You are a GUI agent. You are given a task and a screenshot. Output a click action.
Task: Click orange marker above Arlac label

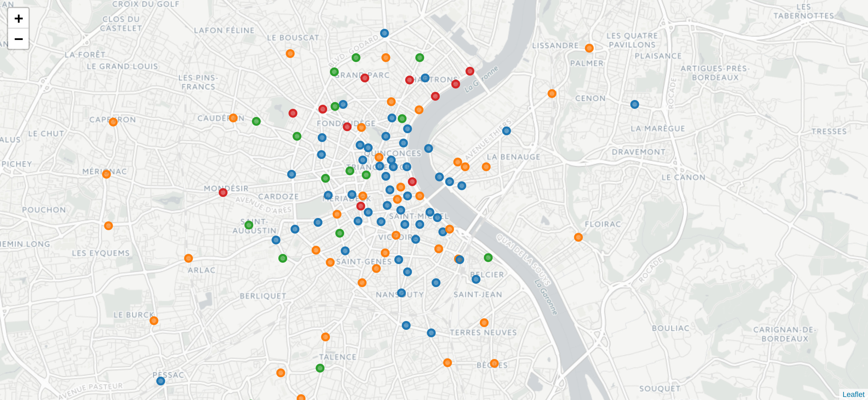(x=189, y=258)
